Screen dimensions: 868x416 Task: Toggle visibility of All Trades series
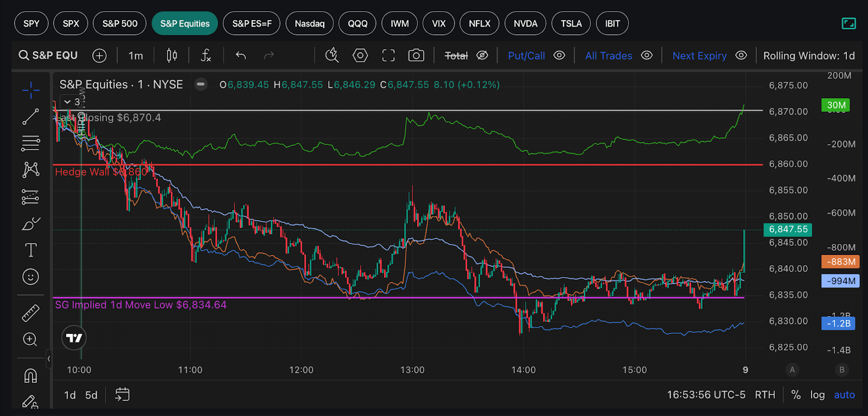click(x=647, y=55)
